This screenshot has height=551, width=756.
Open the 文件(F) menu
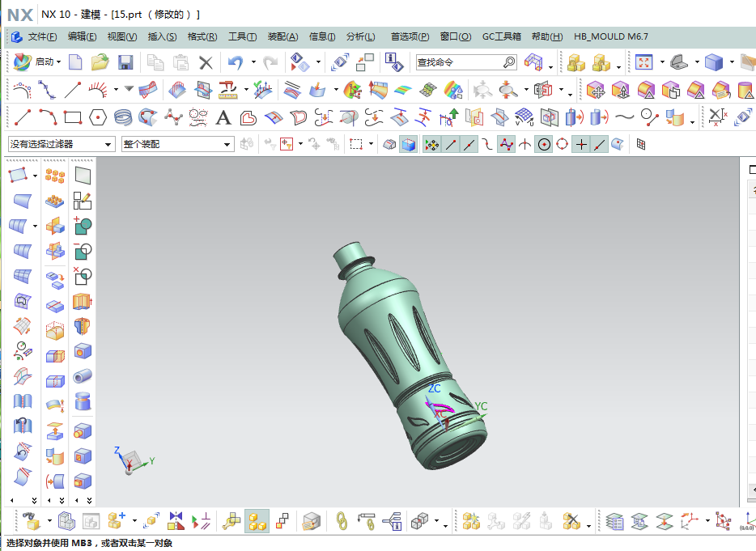pos(42,36)
